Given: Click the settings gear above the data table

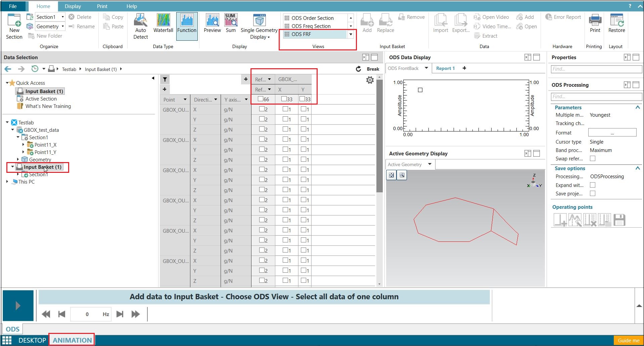Looking at the screenshot, I should point(370,80).
